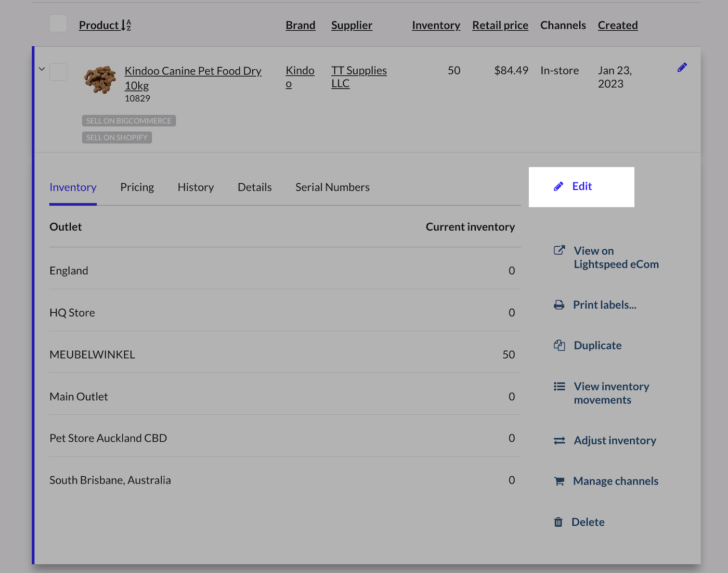The height and width of the screenshot is (573, 728).
Task: Click the trash can Delete icon
Action: click(x=558, y=522)
